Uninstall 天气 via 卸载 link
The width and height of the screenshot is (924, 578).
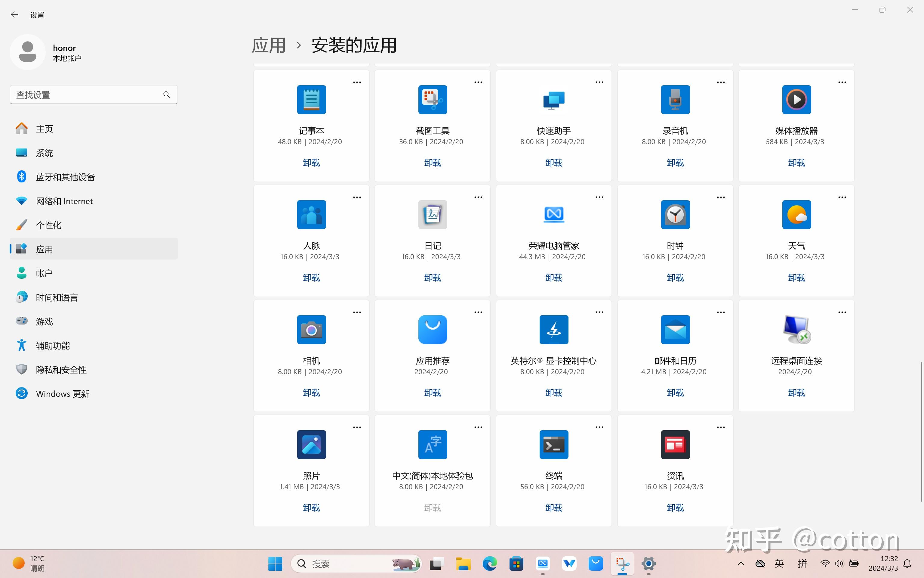coord(796,278)
